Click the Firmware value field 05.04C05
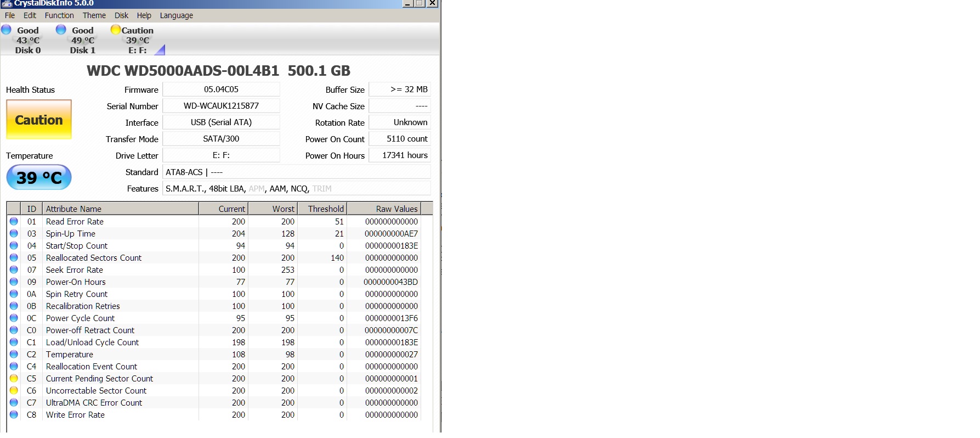Viewport: 980px width, 438px height. [x=221, y=89]
